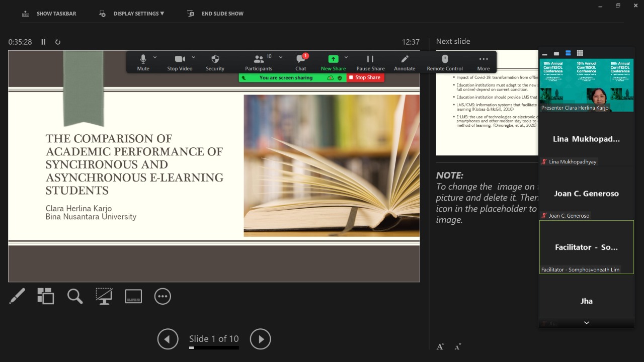Open Remote Control options

point(445,62)
